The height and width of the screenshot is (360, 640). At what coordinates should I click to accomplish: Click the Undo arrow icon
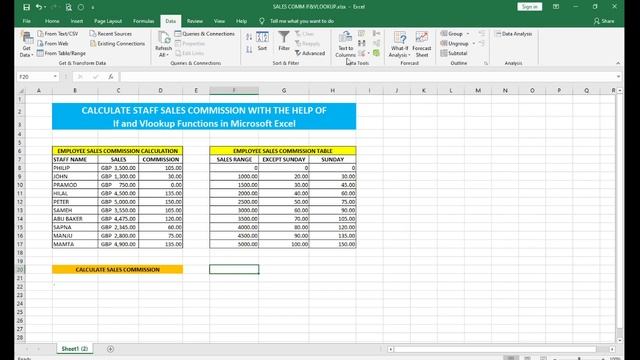(38, 7)
